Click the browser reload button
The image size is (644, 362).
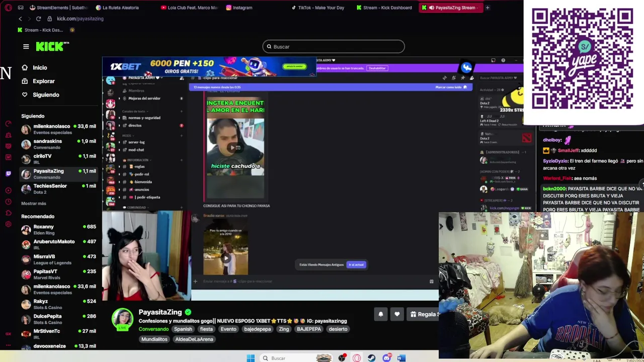(38, 19)
